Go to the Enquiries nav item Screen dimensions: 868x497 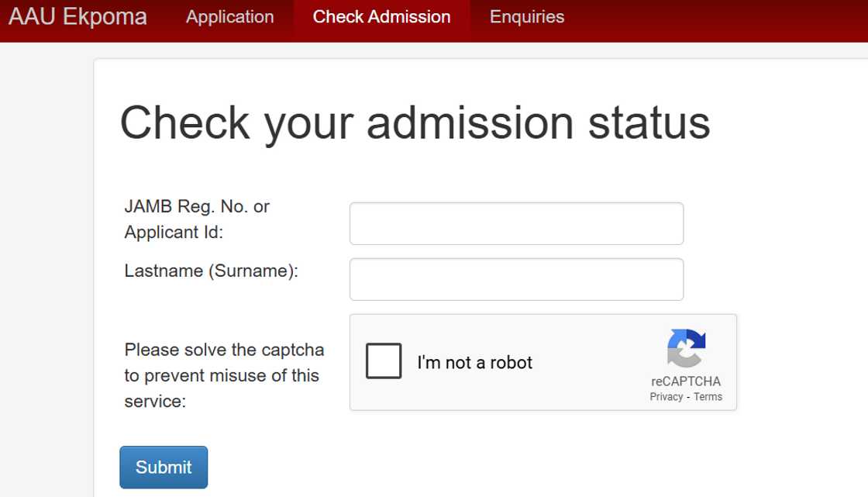pos(527,17)
